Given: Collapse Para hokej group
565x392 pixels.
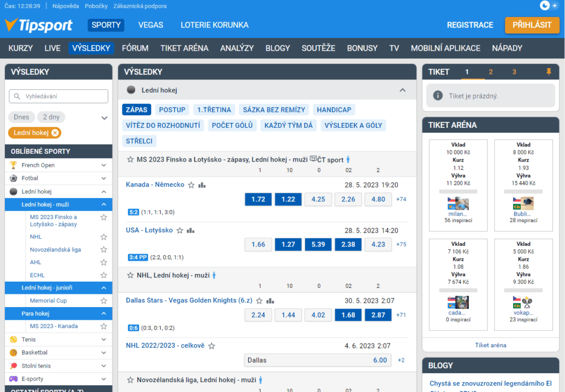Looking at the screenshot, I should [x=104, y=314].
